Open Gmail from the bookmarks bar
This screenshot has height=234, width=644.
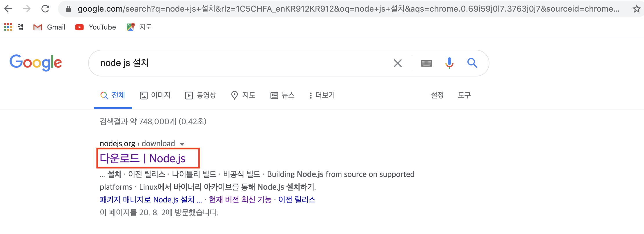[49, 27]
